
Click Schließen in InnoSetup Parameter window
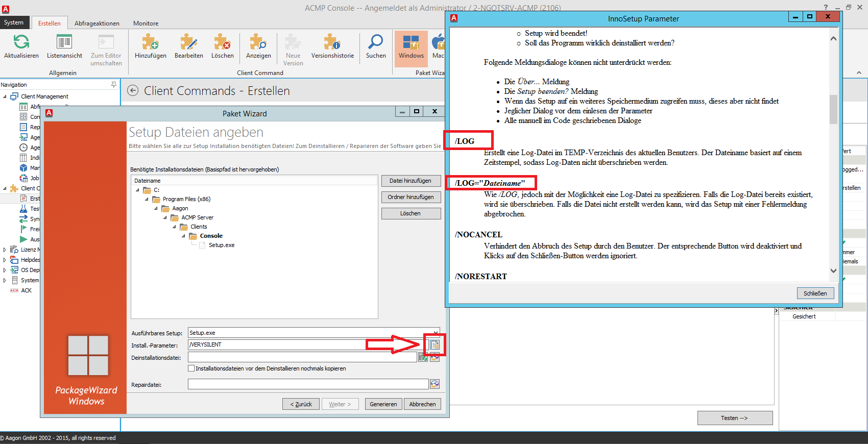pyautogui.click(x=815, y=293)
